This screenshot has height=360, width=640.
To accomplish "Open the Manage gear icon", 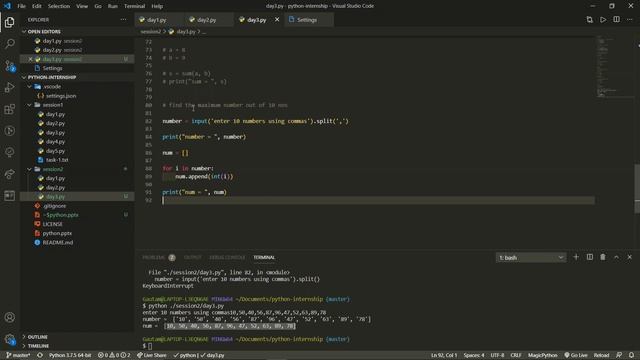I will (x=9, y=339).
